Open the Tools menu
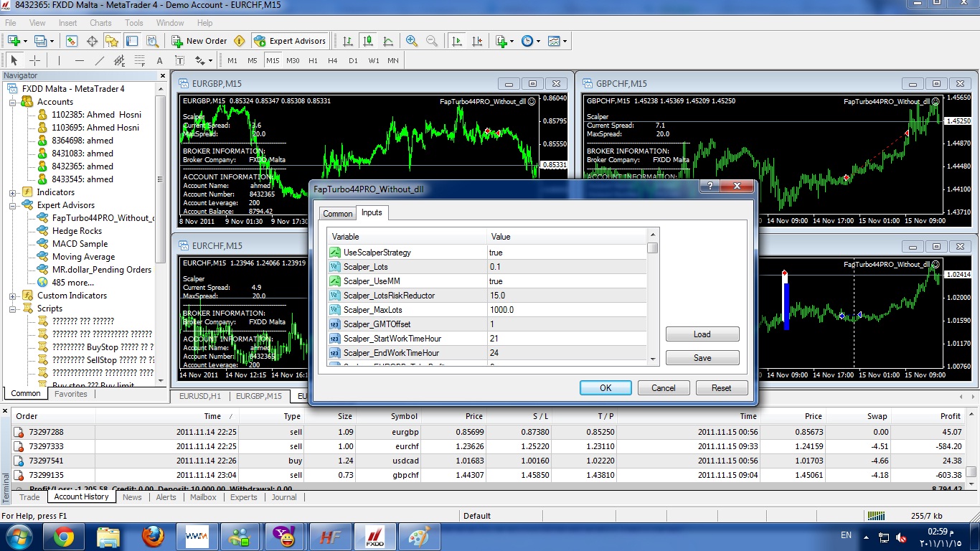Viewport: 980px width, 551px height. 134,23
